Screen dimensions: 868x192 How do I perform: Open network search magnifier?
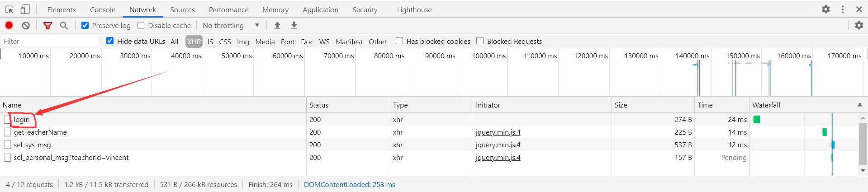[x=64, y=25]
